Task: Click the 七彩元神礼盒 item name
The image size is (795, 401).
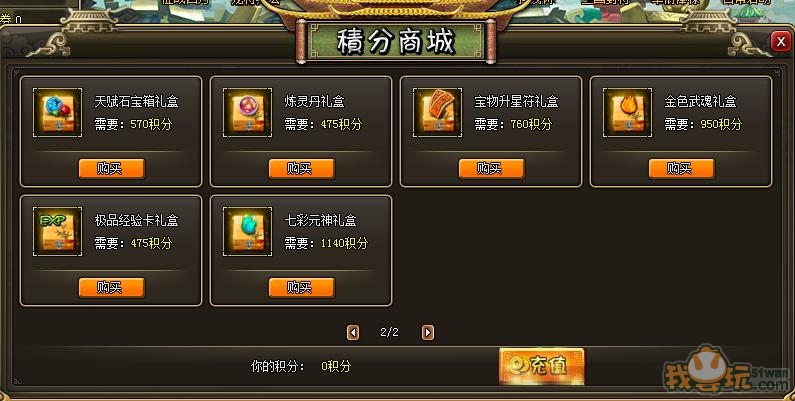Action: (320, 221)
